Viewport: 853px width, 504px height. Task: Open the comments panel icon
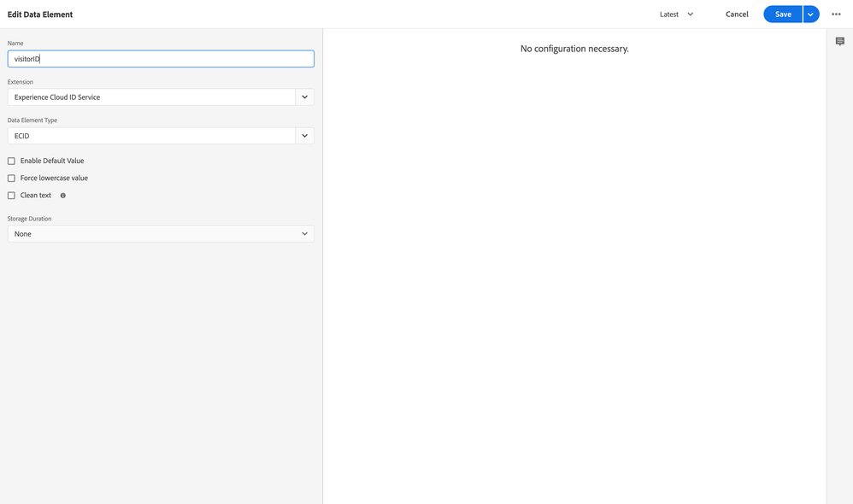(x=839, y=42)
